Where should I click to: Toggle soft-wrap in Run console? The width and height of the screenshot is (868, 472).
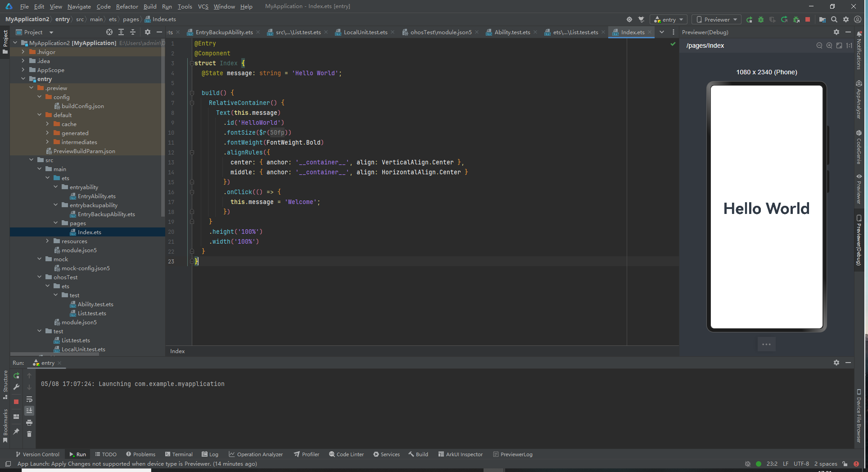(x=29, y=399)
